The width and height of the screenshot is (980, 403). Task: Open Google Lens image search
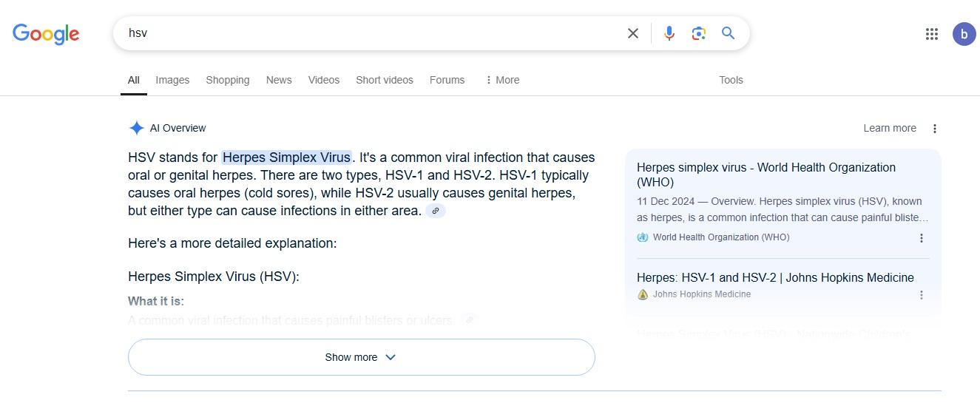pyautogui.click(x=699, y=33)
